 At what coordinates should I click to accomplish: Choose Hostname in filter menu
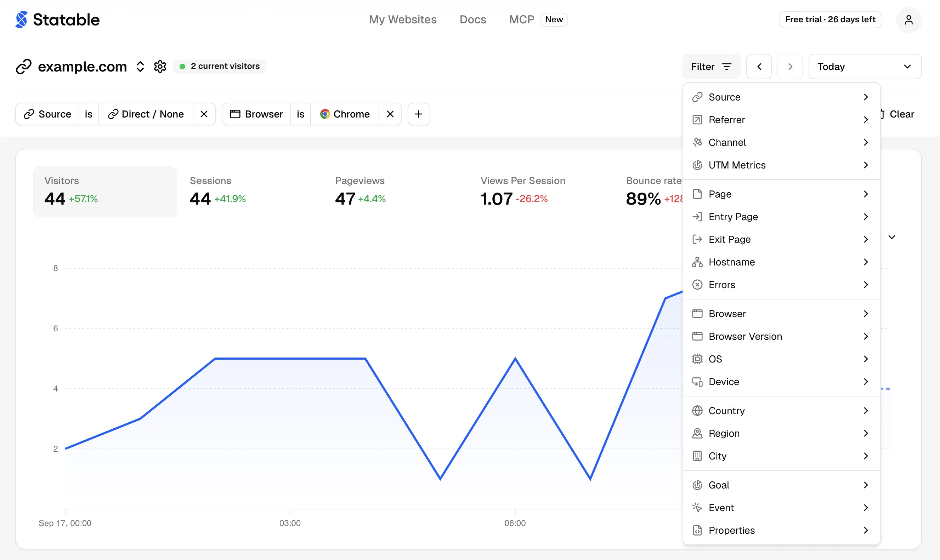781,262
